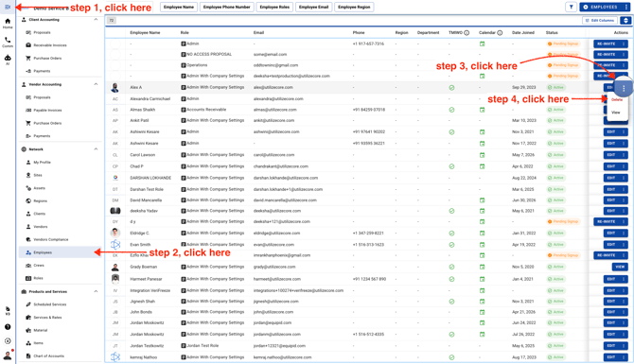The image size is (634, 364).
Task: Click the Calendar column info icon
Action: tap(500, 33)
